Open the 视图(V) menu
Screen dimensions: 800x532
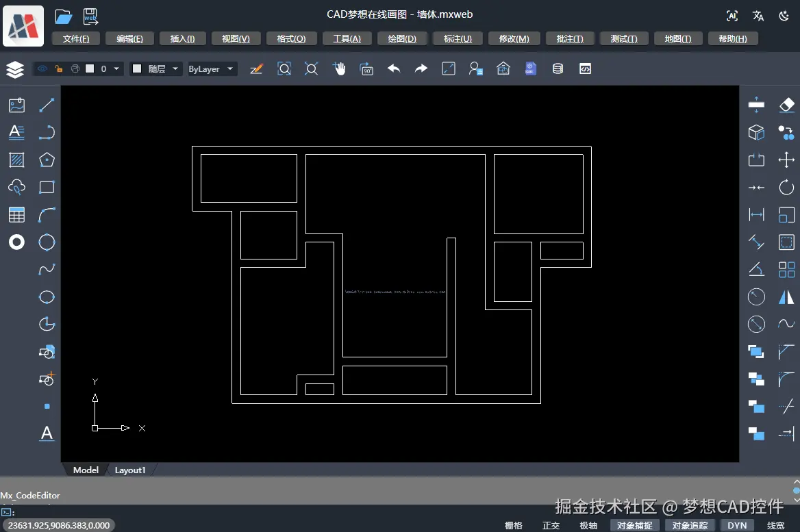pyautogui.click(x=236, y=39)
